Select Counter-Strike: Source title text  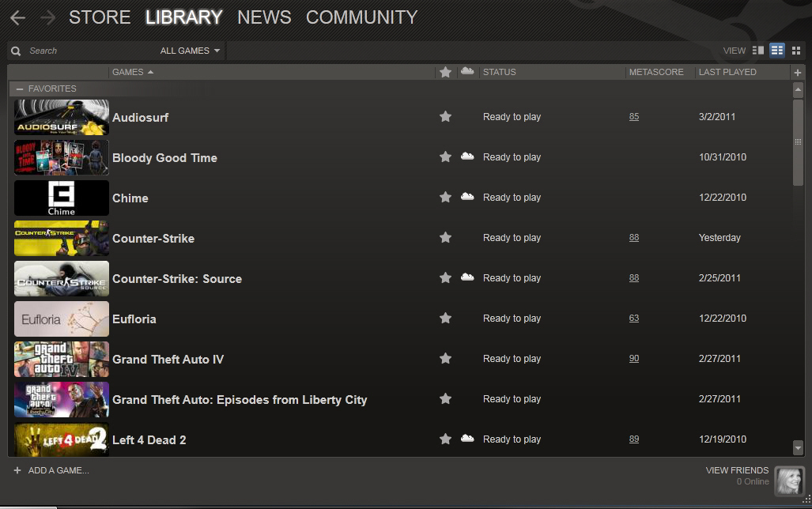[177, 278]
